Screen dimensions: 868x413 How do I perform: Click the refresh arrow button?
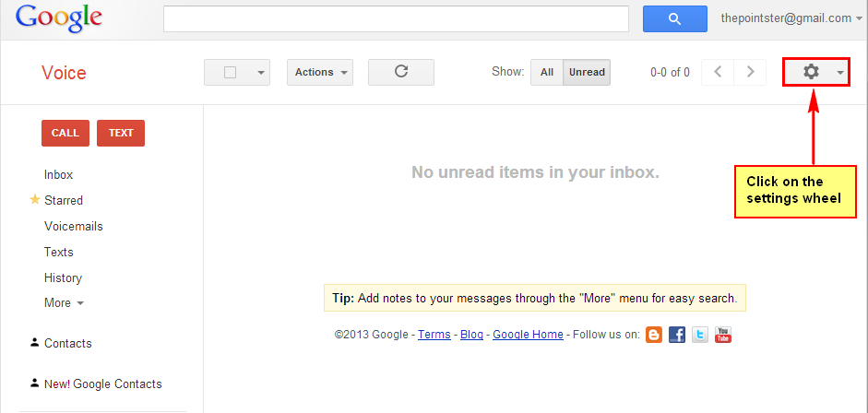click(401, 72)
